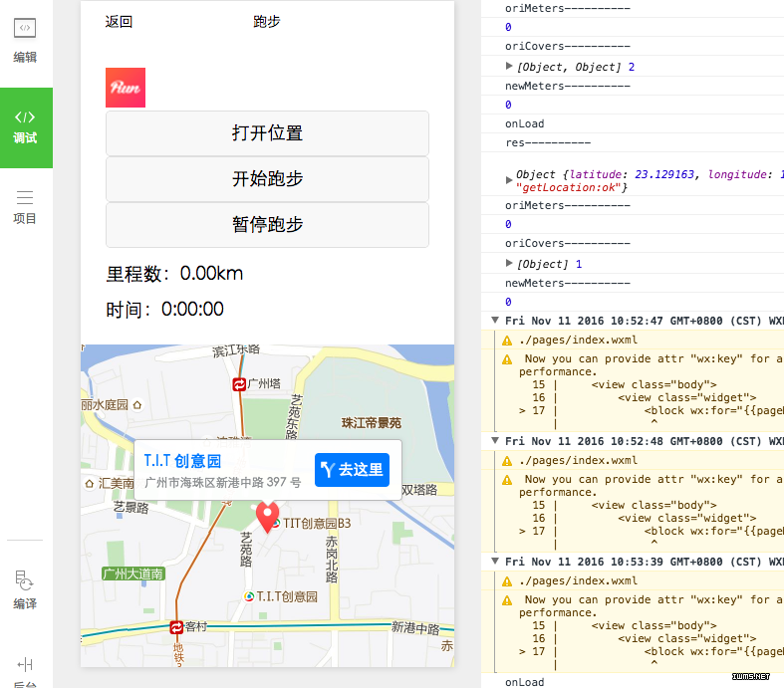Collapse the 10:52:47 log group

(495, 321)
